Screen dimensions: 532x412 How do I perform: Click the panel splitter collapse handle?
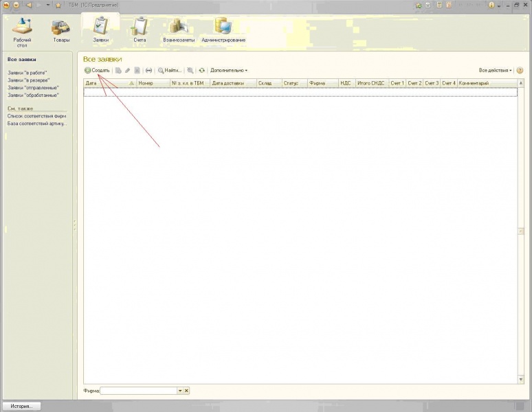(x=75, y=225)
